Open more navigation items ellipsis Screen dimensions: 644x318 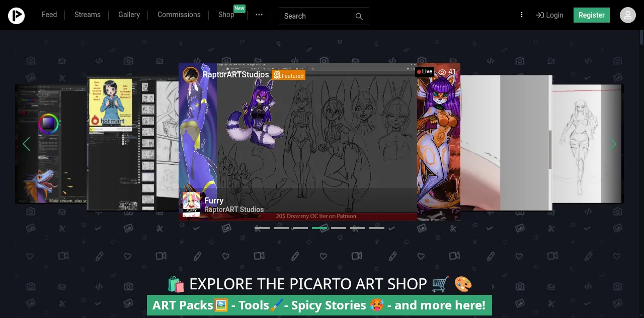259,15
